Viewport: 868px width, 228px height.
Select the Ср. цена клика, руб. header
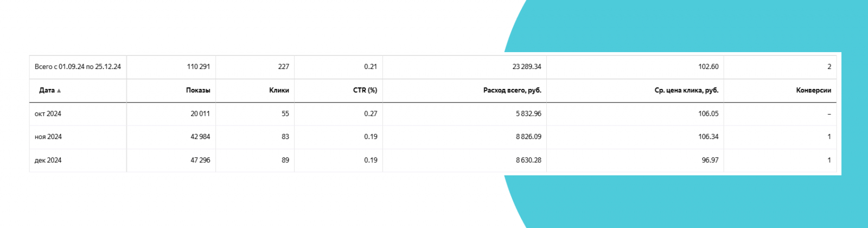pyautogui.click(x=686, y=90)
